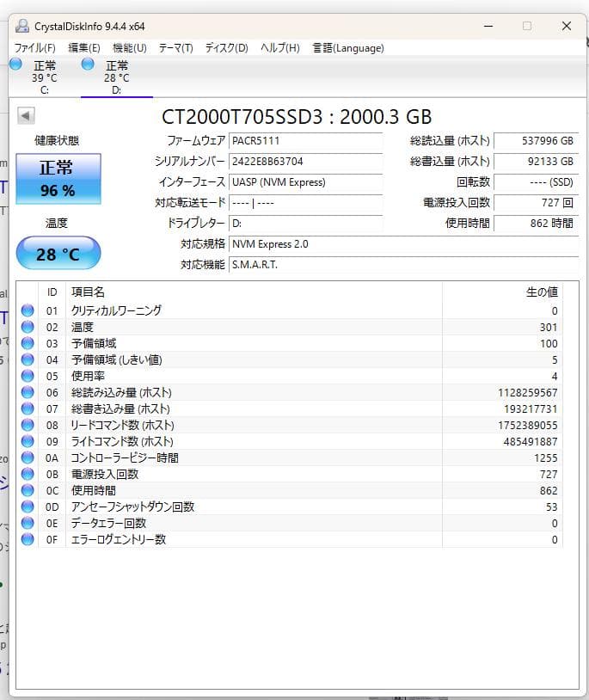Open the 編集(E) menu
Screen dimensions: 589x700
[84, 48]
